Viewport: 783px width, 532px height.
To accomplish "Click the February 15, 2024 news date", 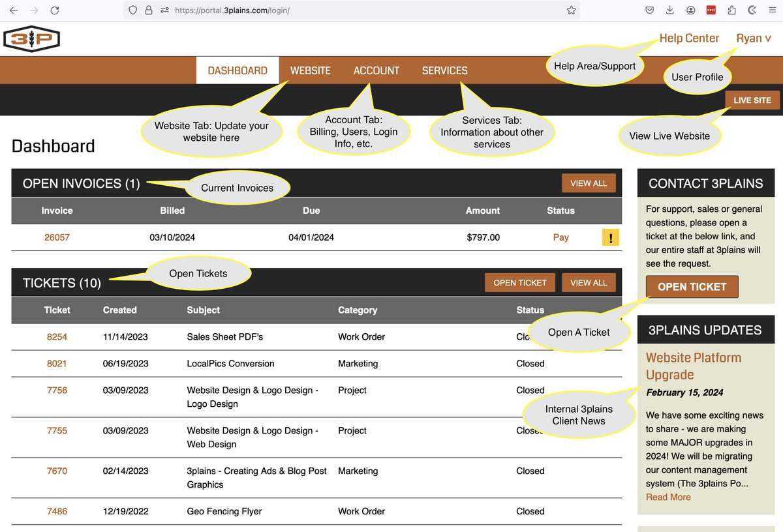I will pos(684,392).
